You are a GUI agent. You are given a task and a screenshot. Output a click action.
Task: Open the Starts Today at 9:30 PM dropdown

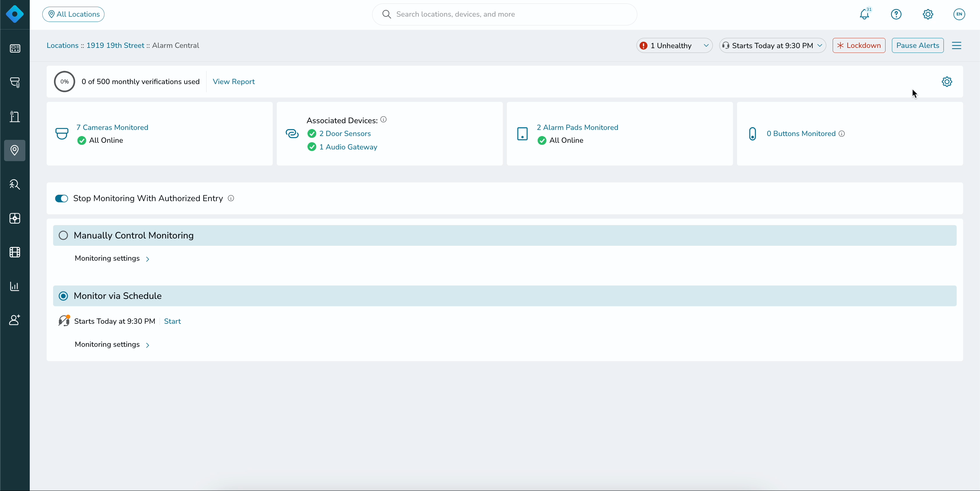tap(772, 46)
